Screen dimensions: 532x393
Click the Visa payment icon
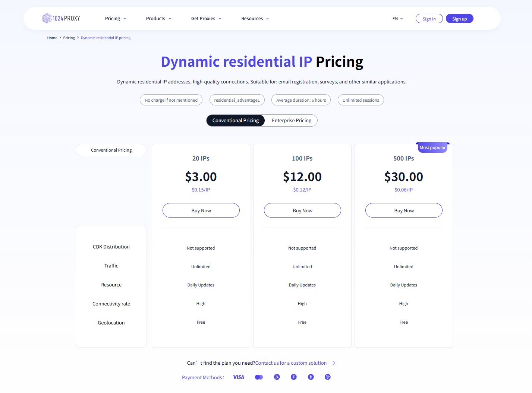(x=239, y=377)
